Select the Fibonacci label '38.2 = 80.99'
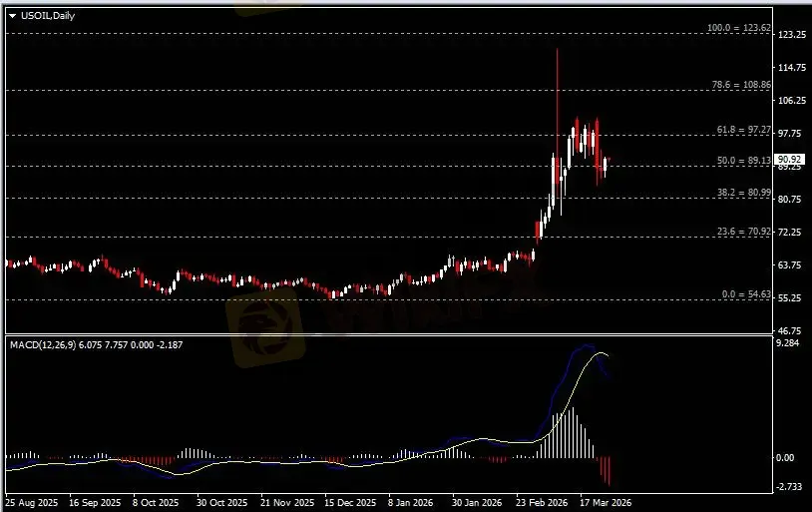The height and width of the screenshot is (512, 812). (743, 192)
